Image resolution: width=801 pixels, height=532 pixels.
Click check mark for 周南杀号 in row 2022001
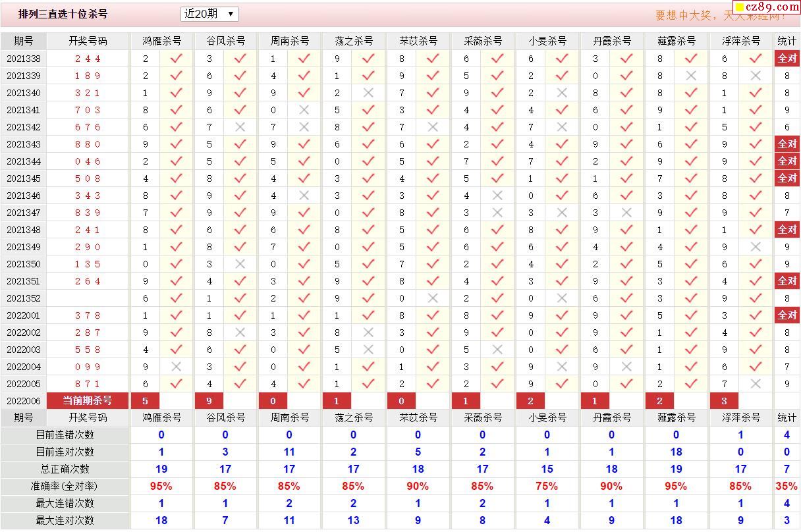pyautogui.click(x=304, y=315)
